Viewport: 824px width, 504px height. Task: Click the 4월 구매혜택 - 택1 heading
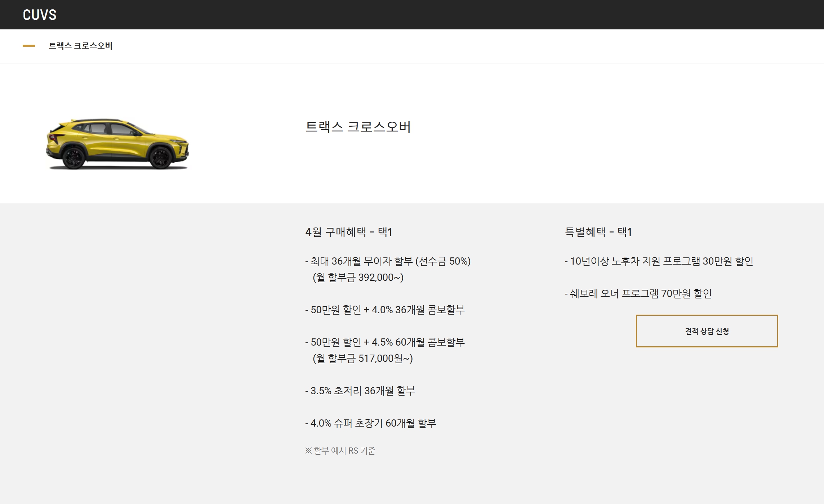point(348,232)
